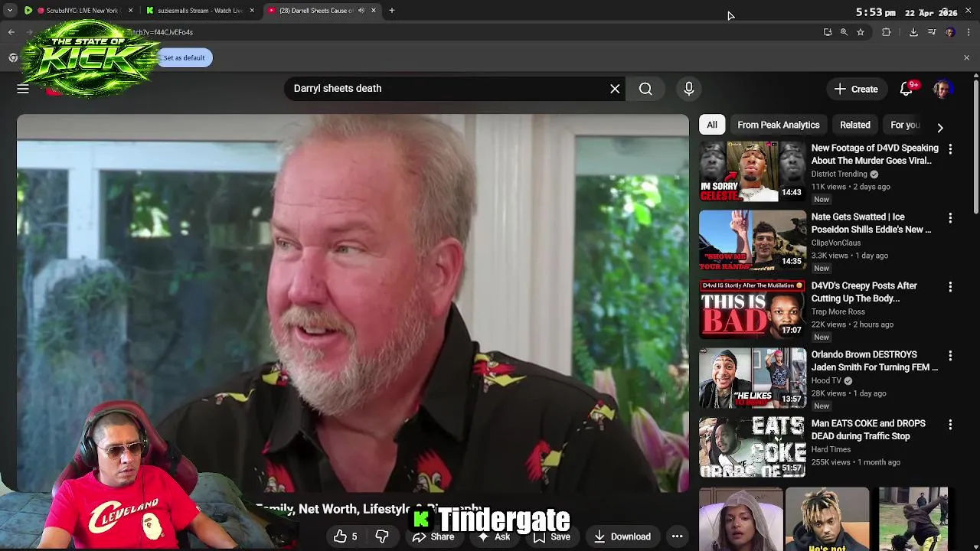The width and height of the screenshot is (980, 551).
Task: Open the Hard Times channel
Action: coord(831,450)
